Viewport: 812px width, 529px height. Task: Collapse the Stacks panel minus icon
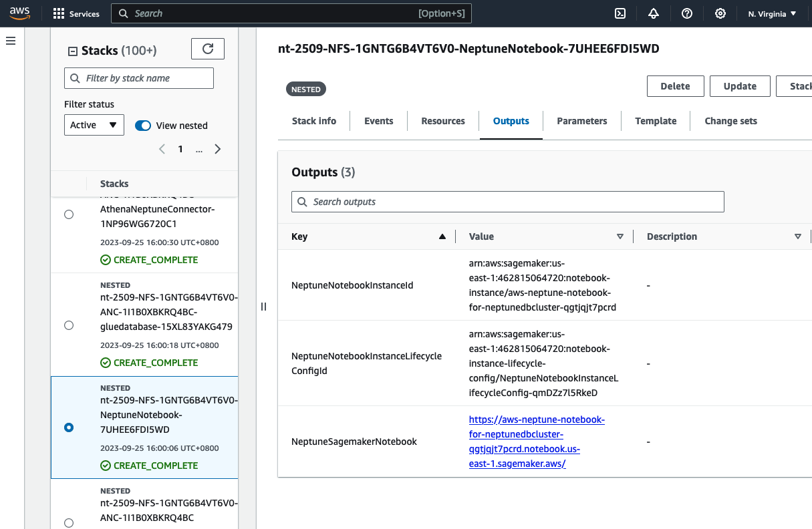(x=73, y=51)
